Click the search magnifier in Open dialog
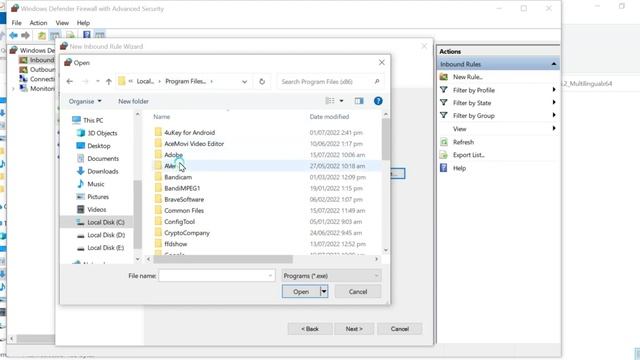Viewport: 640px width, 360px height. click(377, 82)
